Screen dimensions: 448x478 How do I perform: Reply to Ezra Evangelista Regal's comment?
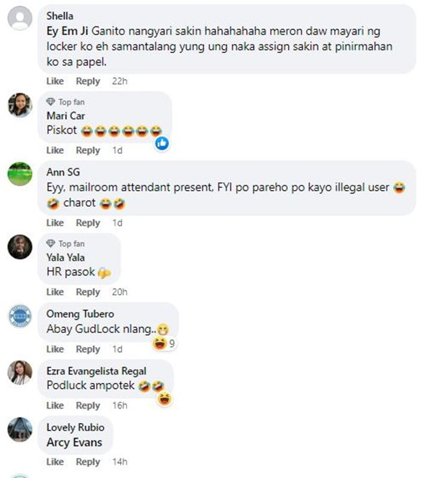pyautogui.click(x=88, y=406)
